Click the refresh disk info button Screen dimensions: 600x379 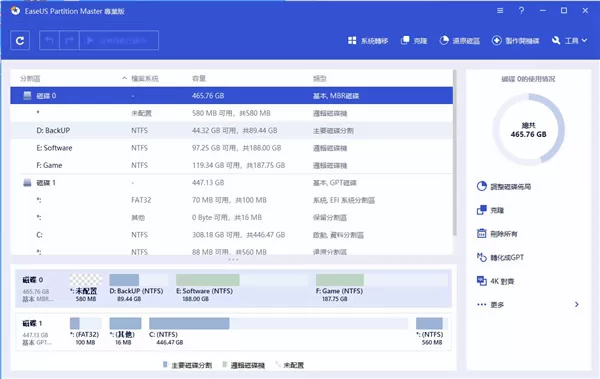pyautogui.click(x=20, y=40)
